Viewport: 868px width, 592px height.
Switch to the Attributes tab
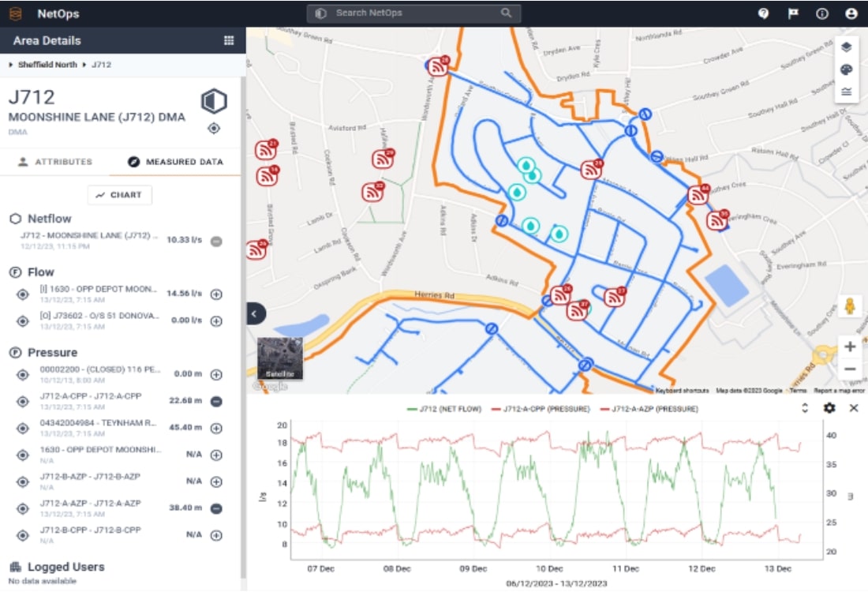click(x=55, y=162)
